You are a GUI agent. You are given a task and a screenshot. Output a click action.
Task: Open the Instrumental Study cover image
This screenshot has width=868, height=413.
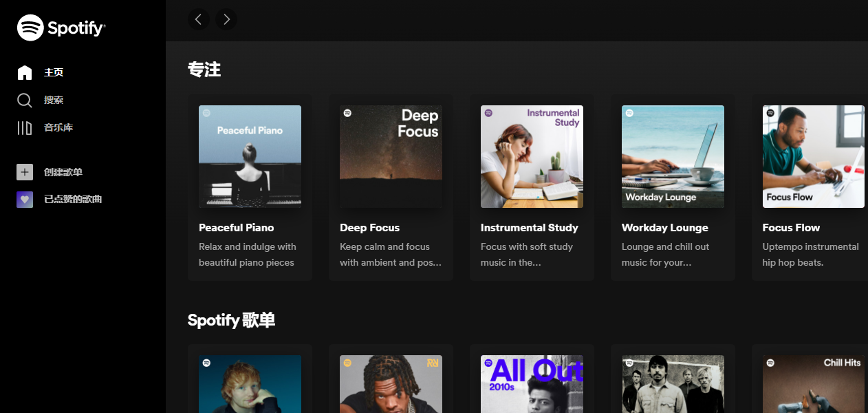532,156
